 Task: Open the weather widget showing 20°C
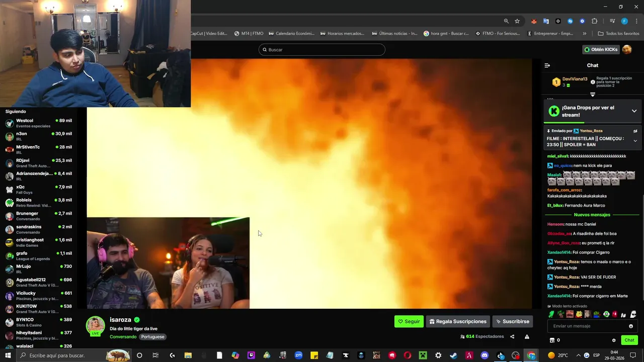pyautogui.click(x=557, y=355)
